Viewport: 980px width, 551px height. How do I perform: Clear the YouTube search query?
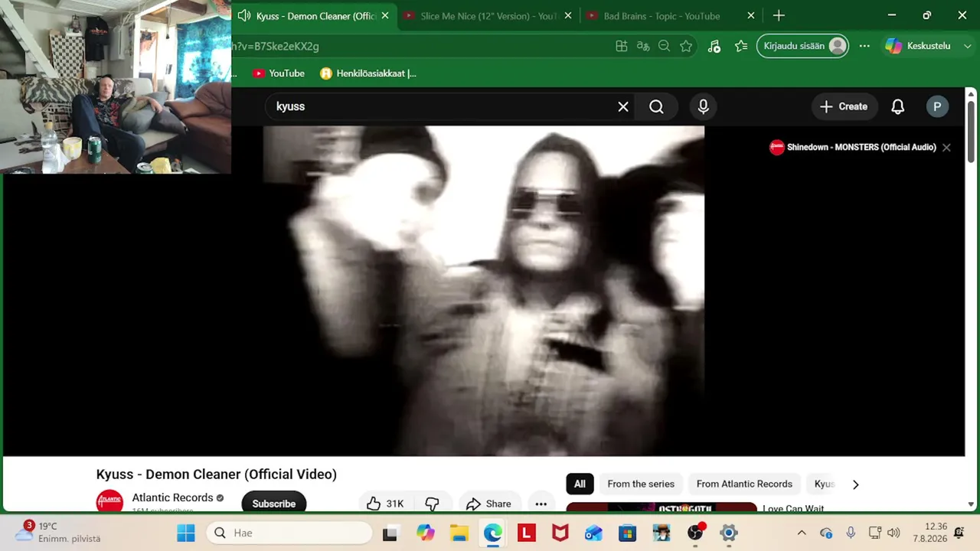click(623, 106)
